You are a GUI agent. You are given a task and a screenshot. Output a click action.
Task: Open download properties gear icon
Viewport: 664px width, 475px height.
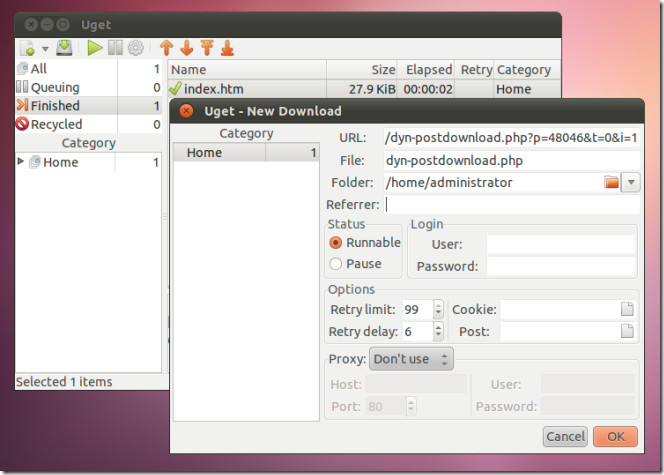click(136, 48)
